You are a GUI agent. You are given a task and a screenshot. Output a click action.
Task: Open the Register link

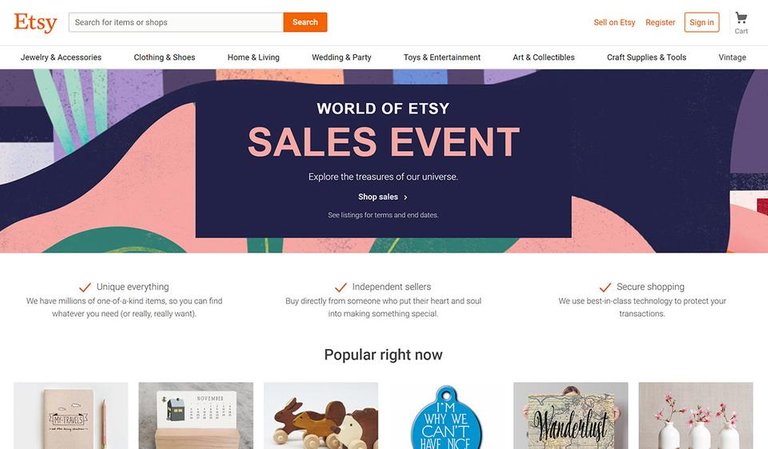pos(660,22)
